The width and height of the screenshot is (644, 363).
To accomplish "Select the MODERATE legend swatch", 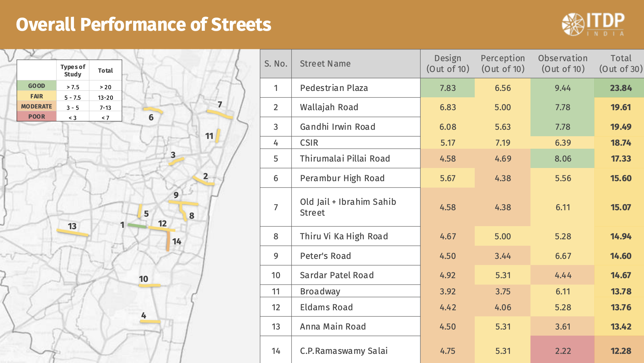I will 36,106.
